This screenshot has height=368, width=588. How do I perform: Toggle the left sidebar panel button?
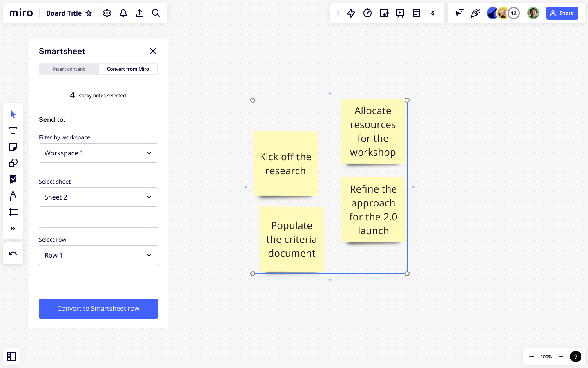(11, 357)
